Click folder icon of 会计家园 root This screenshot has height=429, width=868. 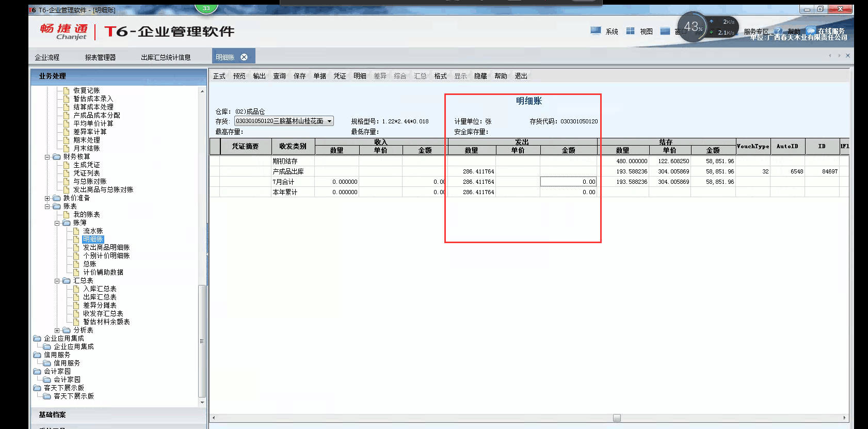click(x=37, y=371)
